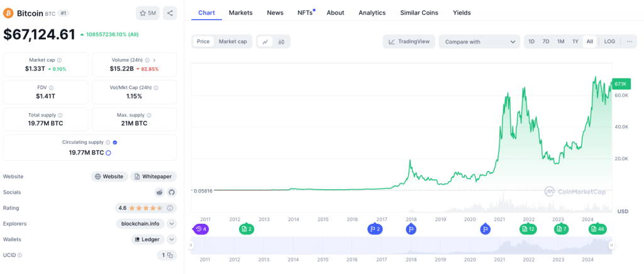This screenshot has height=274, width=644.
Task: Open the Chart tab
Action: click(206, 13)
